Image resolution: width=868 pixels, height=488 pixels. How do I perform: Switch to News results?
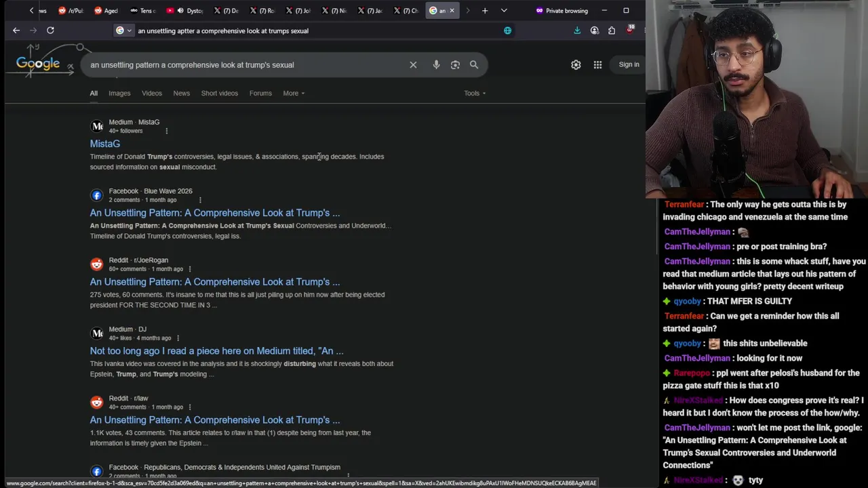pos(181,94)
